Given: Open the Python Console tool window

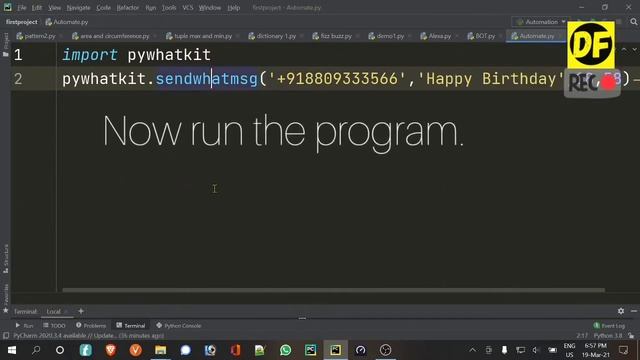Looking at the screenshot, I should 178,325.
